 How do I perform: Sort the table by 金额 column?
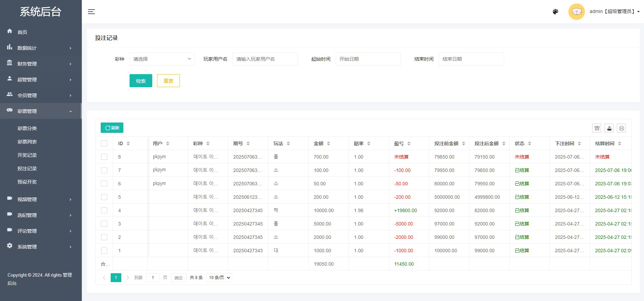coord(329,143)
